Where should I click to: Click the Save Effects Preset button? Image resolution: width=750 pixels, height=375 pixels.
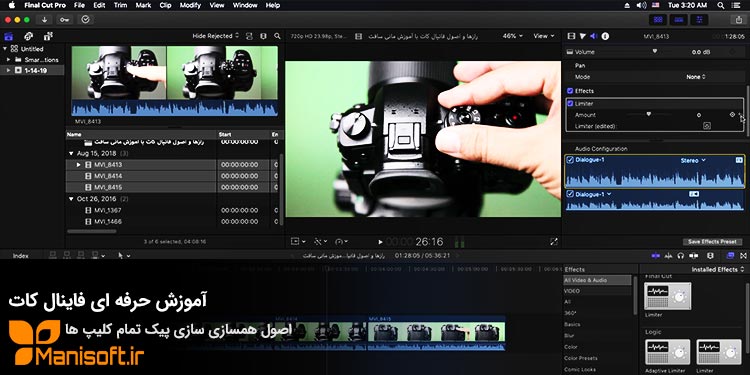pyautogui.click(x=712, y=242)
